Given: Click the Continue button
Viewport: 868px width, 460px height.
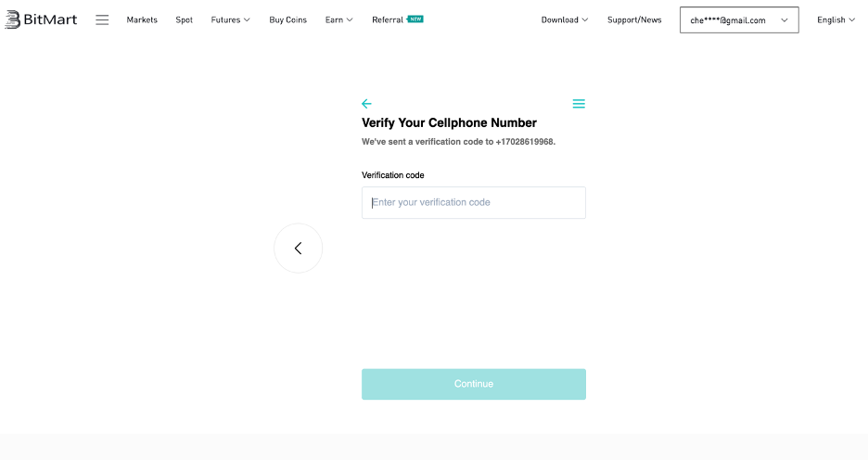Looking at the screenshot, I should 474,384.
